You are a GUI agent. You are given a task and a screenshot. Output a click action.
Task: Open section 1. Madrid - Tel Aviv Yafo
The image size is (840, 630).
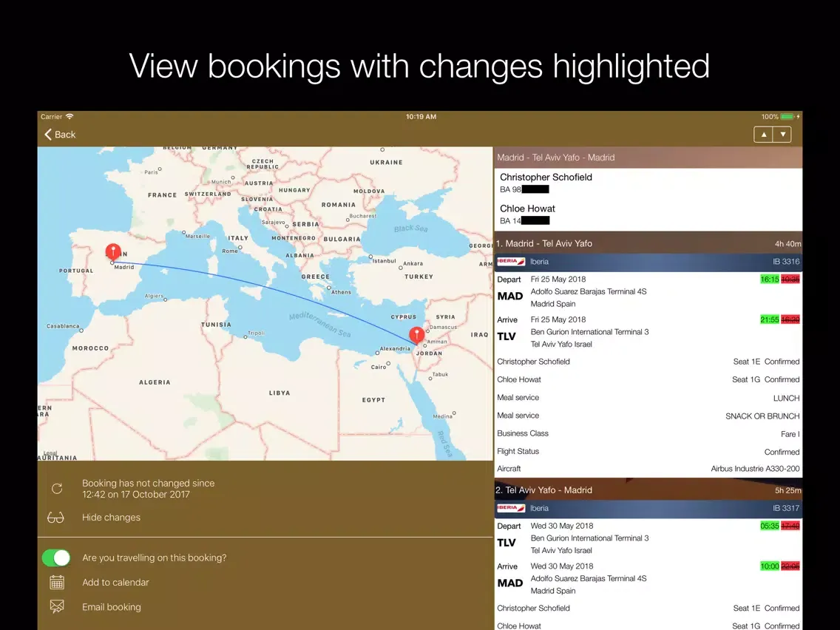pyautogui.click(x=648, y=243)
